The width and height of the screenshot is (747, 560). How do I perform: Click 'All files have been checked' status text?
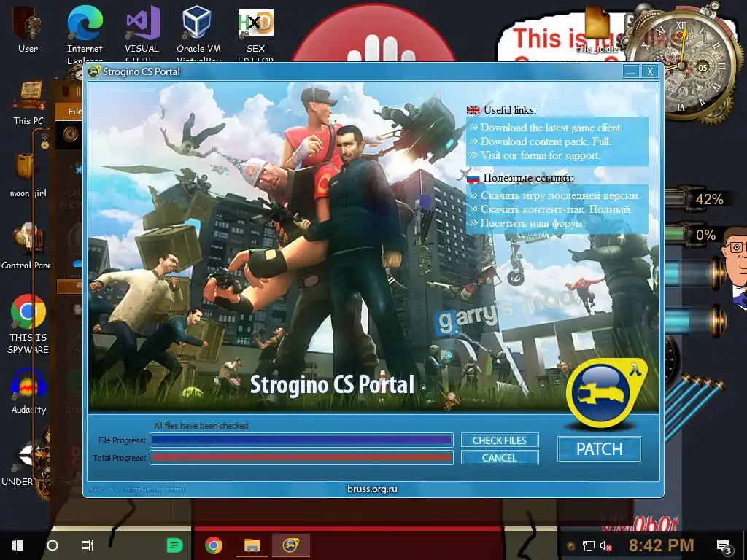201,425
